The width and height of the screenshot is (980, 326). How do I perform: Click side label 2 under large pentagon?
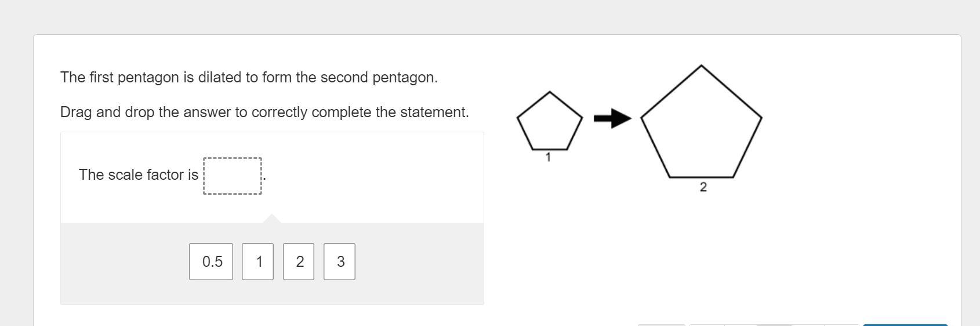point(703,187)
